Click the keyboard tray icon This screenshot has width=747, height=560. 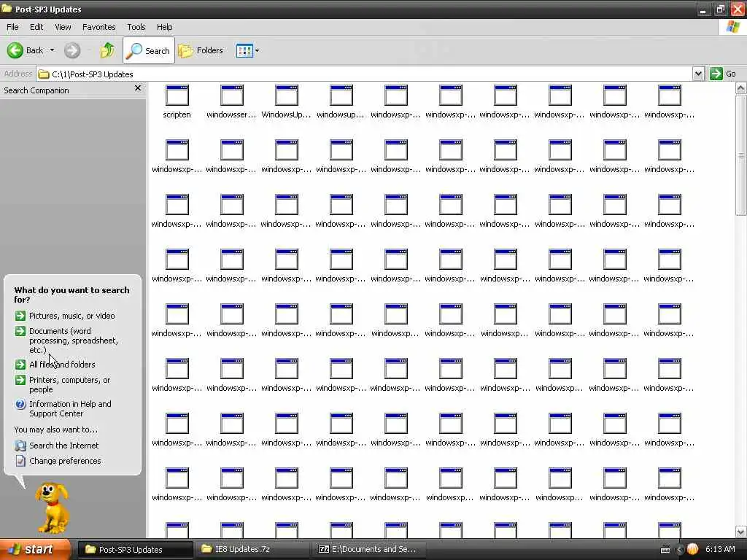665,550
